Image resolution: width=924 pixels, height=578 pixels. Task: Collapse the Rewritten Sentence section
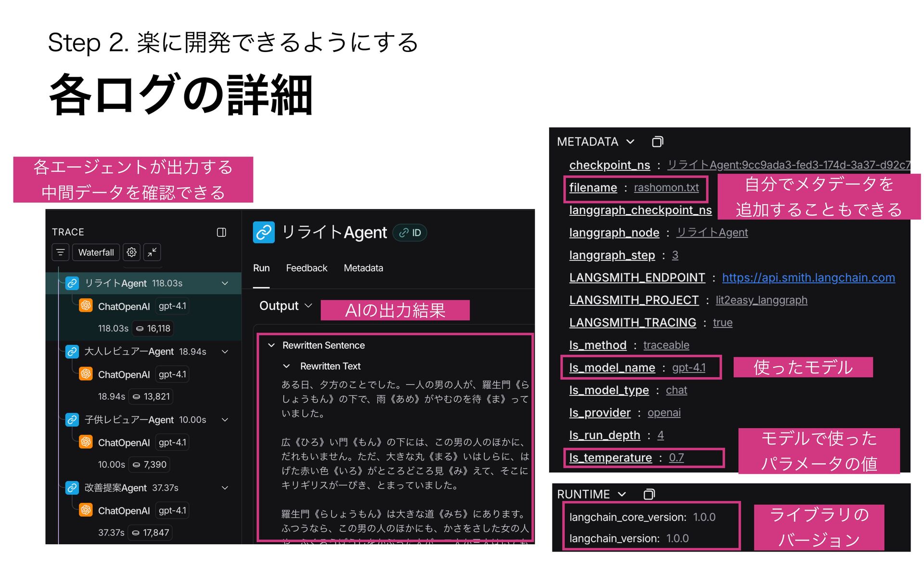click(x=271, y=345)
